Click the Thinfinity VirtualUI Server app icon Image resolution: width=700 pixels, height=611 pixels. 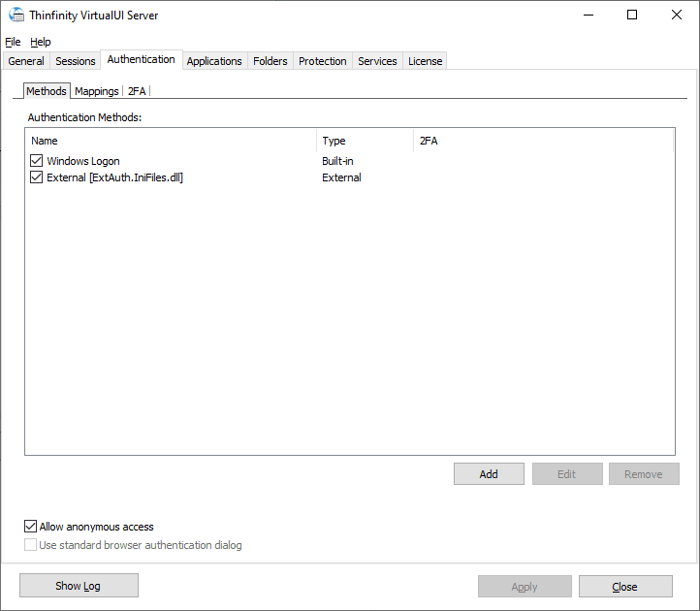click(x=16, y=15)
